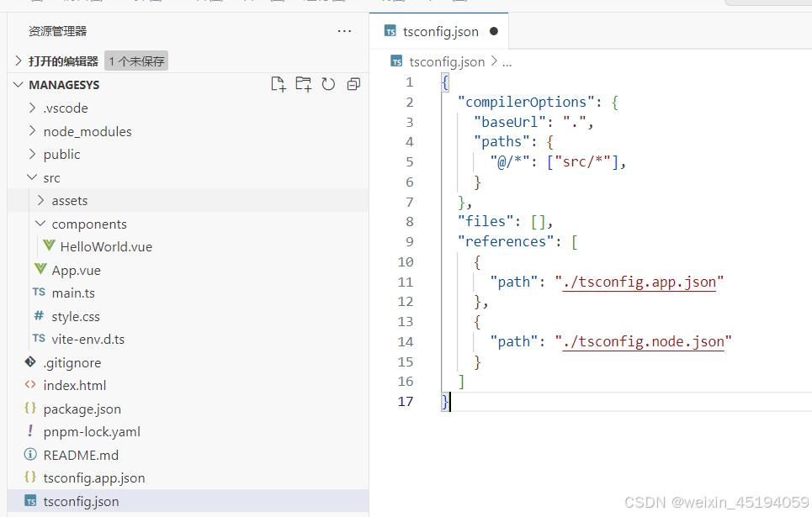This screenshot has height=517, width=812.
Task: Click the tsconfig.json breadcrumb item
Action: point(447,62)
